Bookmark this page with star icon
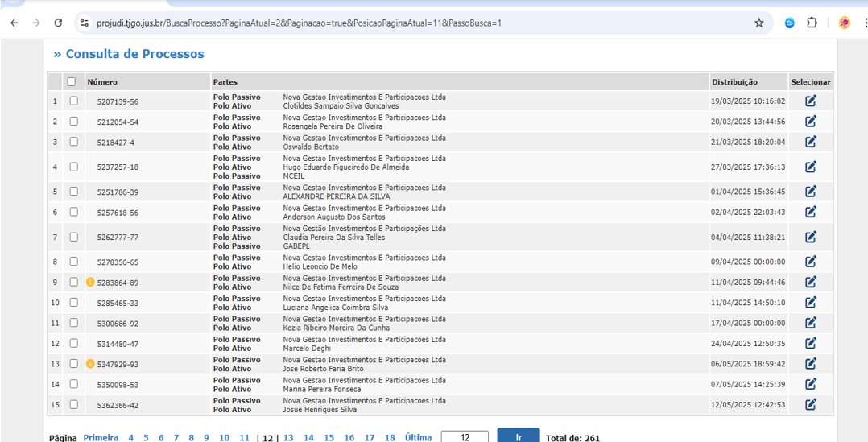868x442 pixels. point(758,23)
